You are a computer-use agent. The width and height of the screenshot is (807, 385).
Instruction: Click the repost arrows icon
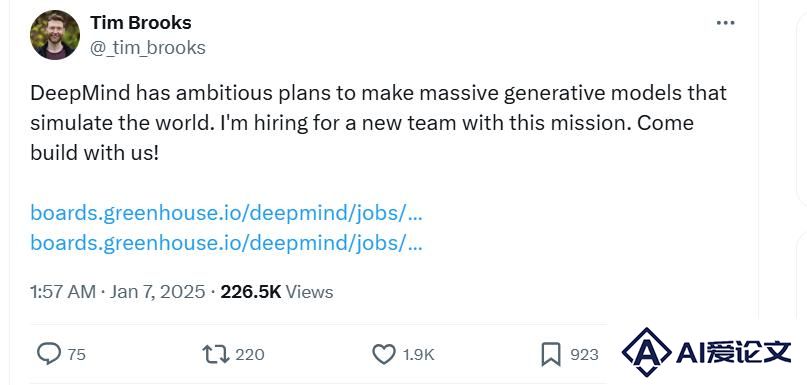216,355
